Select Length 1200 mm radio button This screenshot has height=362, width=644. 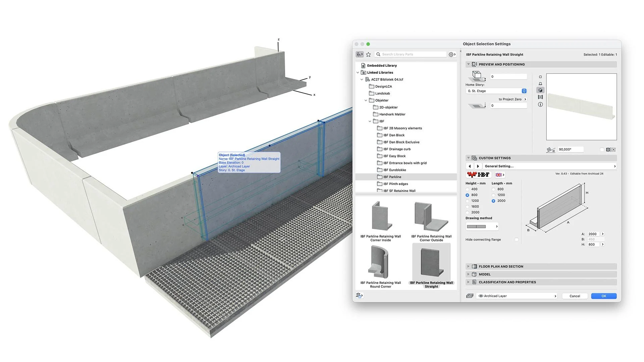[x=493, y=195]
